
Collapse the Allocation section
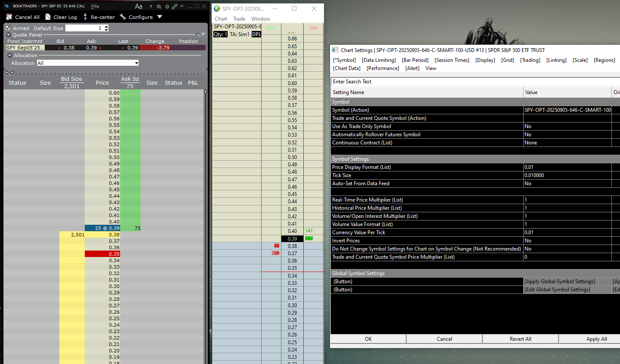(x=9, y=55)
